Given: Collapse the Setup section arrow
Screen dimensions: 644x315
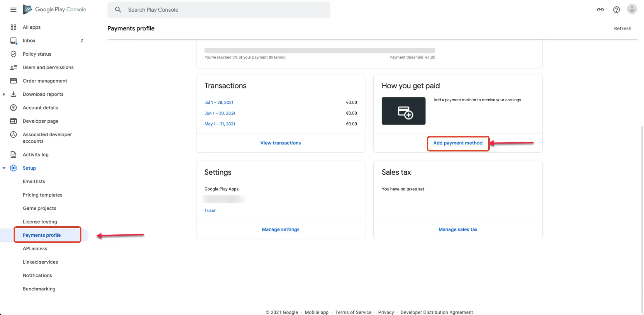Looking at the screenshot, I should (4, 168).
